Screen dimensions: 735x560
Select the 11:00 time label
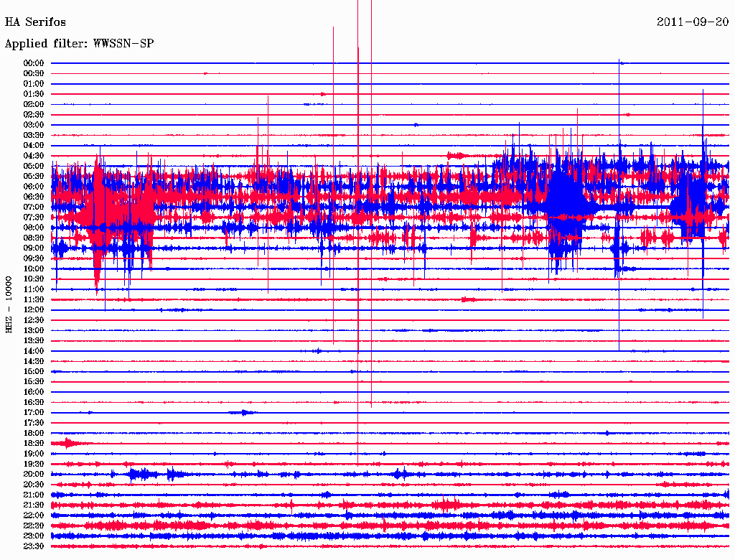[x=34, y=289]
